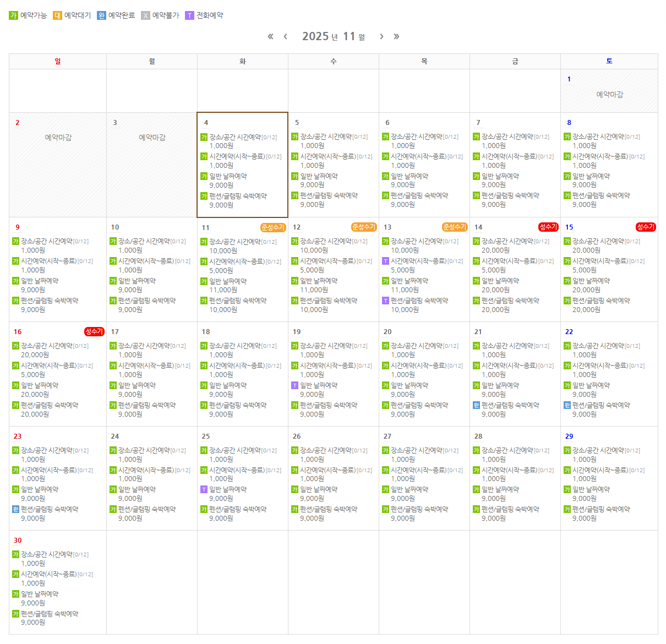Click the purple T icon on November 25
The image size is (666, 644).
pyautogui.click(x=204, y=489)
